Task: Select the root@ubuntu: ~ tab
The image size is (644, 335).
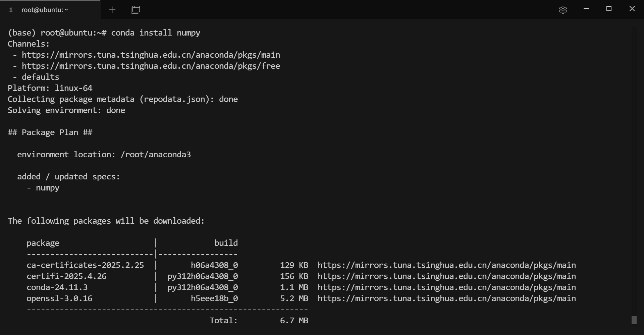Action: (x=45, y=10)
